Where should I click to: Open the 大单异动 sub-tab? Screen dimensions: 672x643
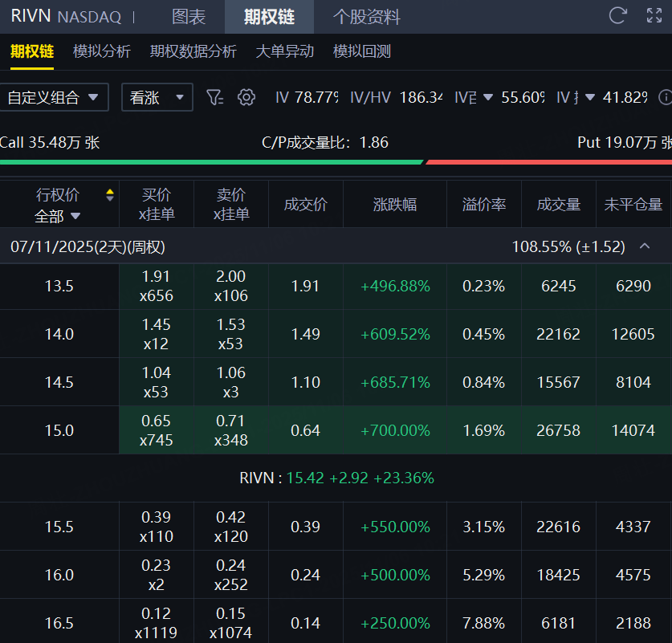[x=284, y=51]
